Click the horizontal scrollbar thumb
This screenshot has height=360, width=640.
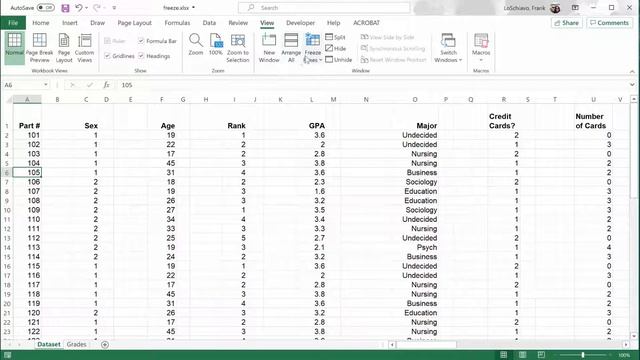(x=427, y=345)
